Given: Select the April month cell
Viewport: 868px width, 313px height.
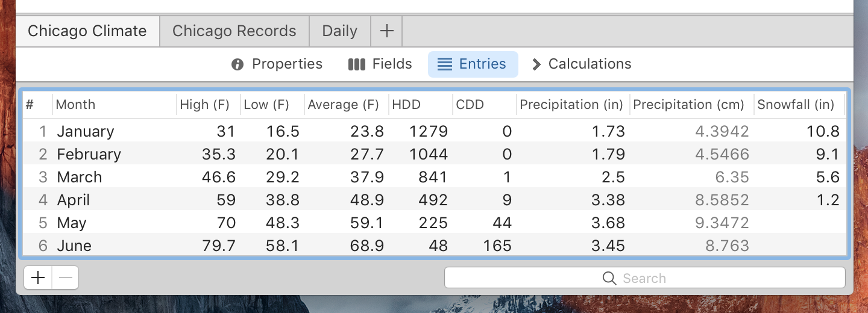Looking at the screenshot, I should [x=74, y=200].
